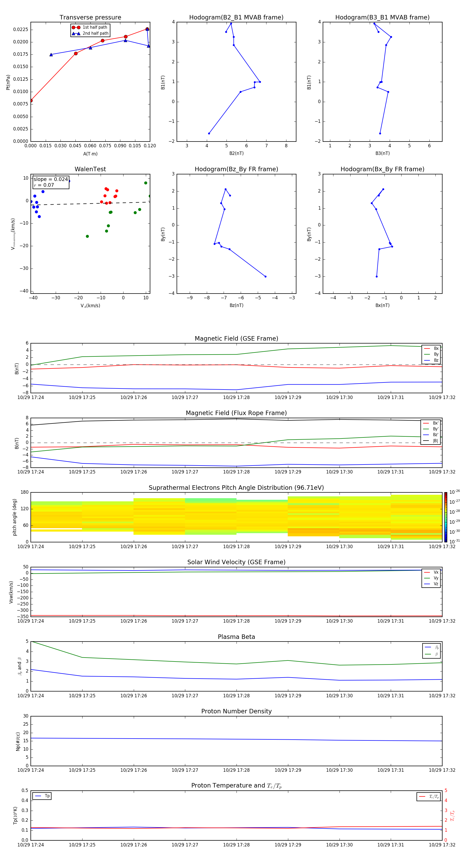Viewport: 473px width, 868px height.
Task: Click the 'Bz(nT)' x-axis label
Action: click(236, 305)
